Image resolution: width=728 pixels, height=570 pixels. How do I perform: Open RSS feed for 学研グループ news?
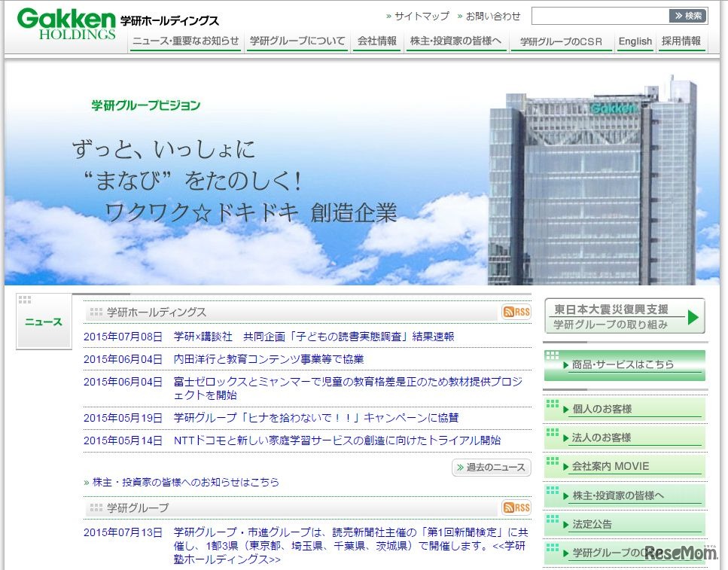[516, 508]
